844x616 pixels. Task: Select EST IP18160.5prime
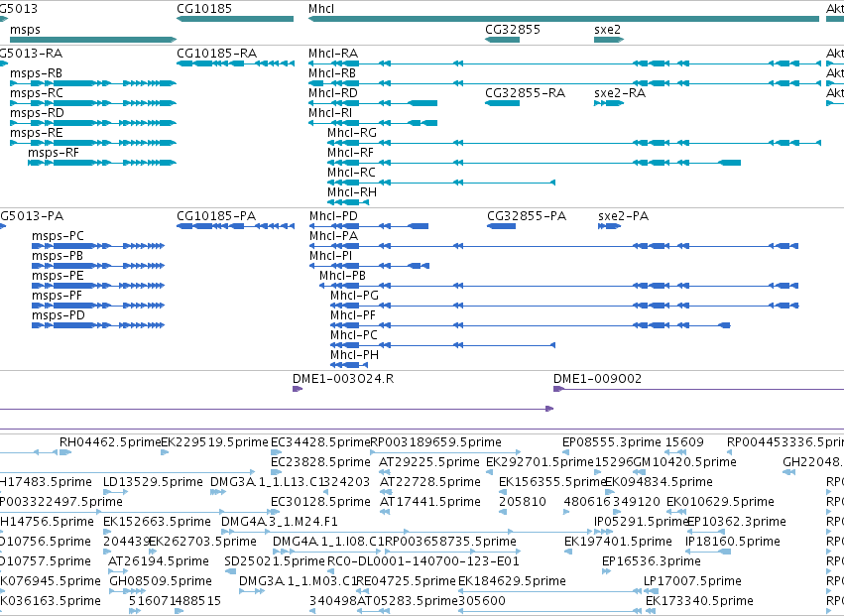pos(733,542)
